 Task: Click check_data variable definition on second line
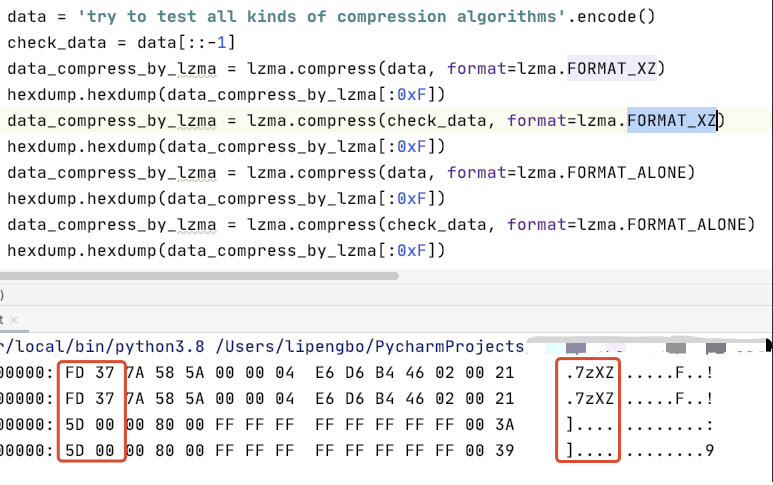[50, 43]
